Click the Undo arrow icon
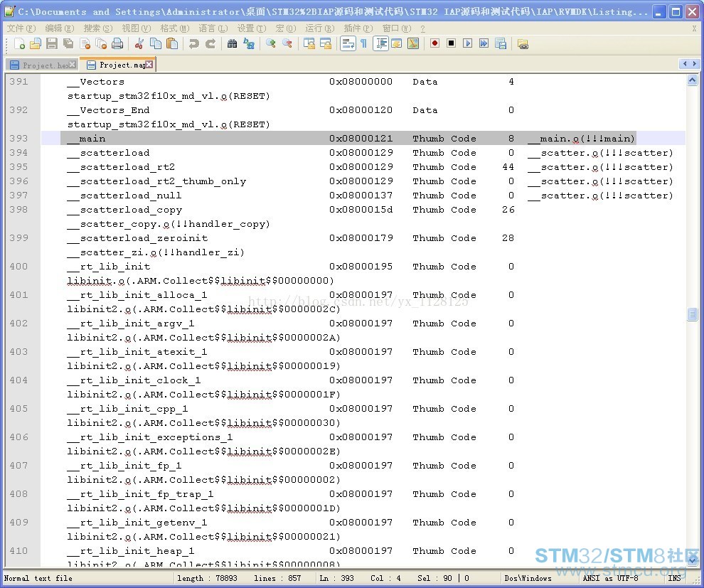 pyautogui.click(x=193, y=43)
